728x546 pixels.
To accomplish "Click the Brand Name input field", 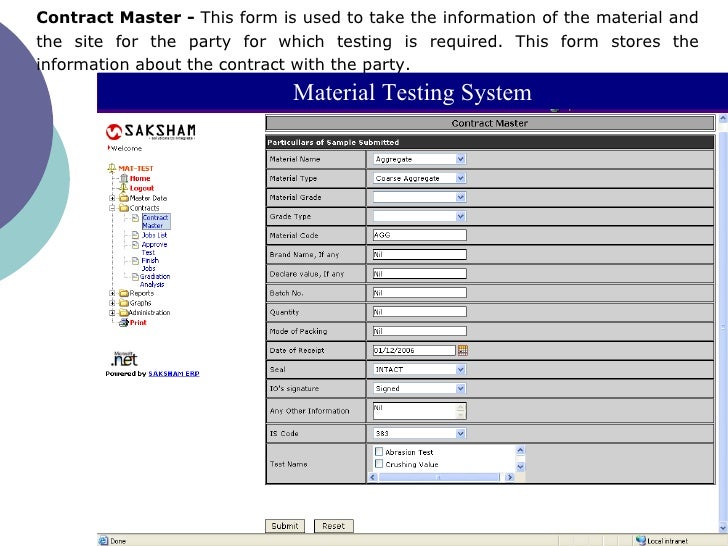I will [x=419, y=254].
